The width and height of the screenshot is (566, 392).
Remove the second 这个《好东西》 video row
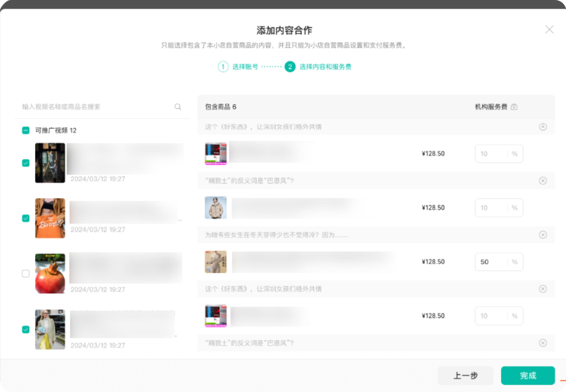pyautogui.click(x=543, y=289)
